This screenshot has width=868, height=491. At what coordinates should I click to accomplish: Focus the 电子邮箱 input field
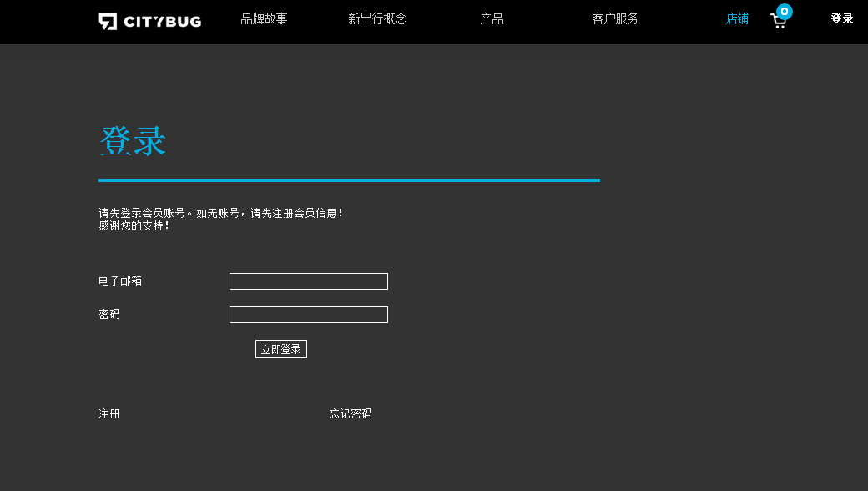coord(308,281)
